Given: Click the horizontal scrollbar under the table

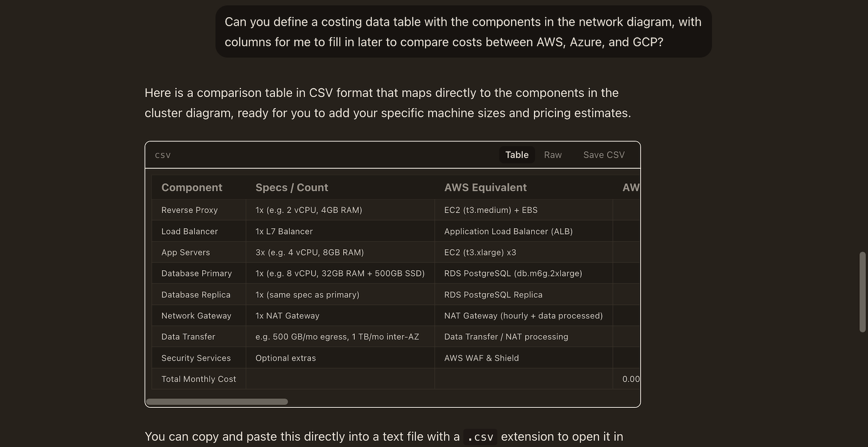Looking at the screenshot, I should (x=217, y=402).
